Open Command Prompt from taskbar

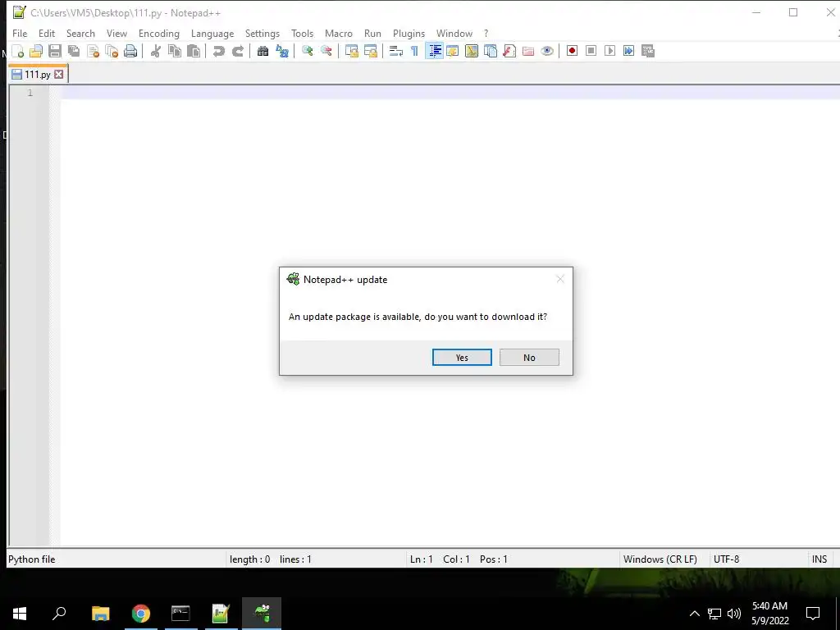pyautogui.click(x=180, y=614)
